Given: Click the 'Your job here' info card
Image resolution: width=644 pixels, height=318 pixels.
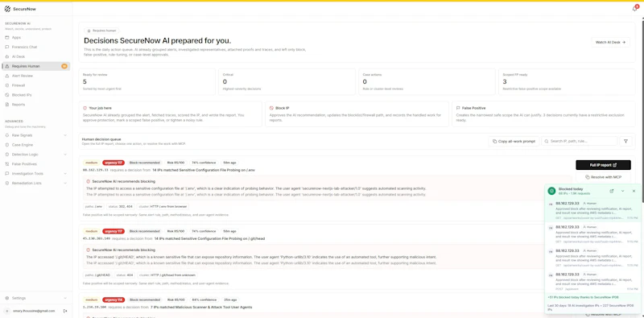Looking at the screenshot, I should (171, 114).
